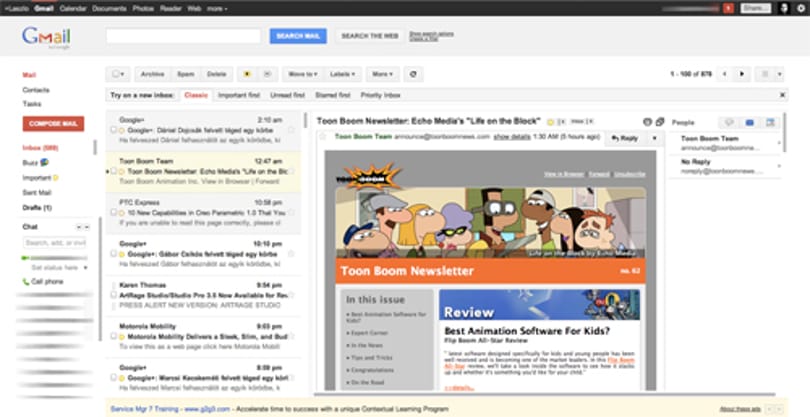Open the 'more' menu in top bar
The height and width of the screenshot is (417, 810).
(217, 8)
